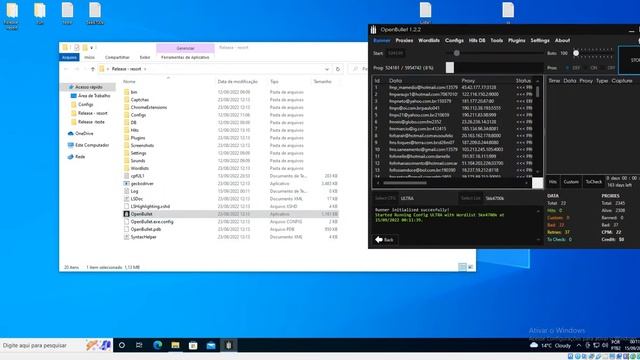Sort files by Data de modificação column
Viewport: 640px width, 360px height.
(x=238, y=82)
